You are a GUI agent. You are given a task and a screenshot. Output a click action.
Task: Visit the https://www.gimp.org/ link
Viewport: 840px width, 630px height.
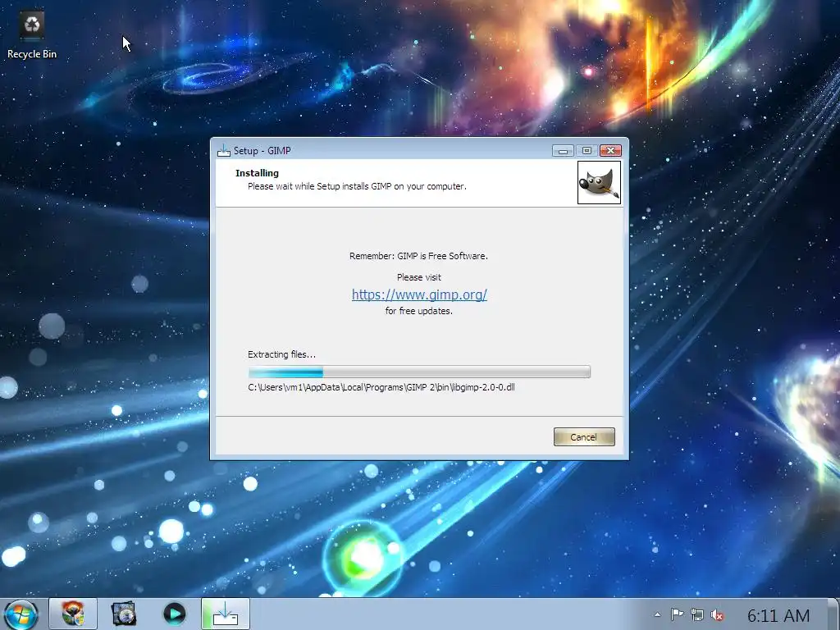(419, 294)
